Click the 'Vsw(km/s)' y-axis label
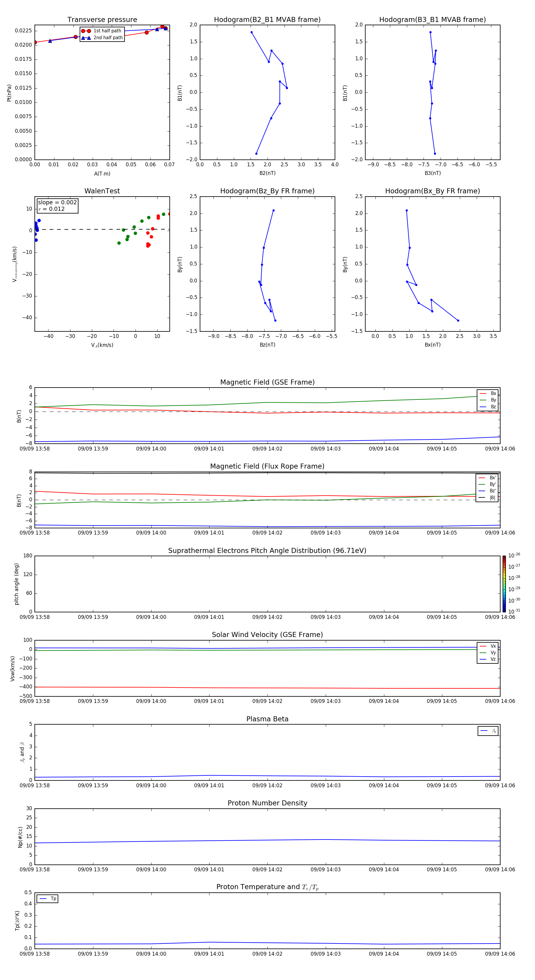The height and width of the screenshot is (980, 535). [x=12, y=668]
